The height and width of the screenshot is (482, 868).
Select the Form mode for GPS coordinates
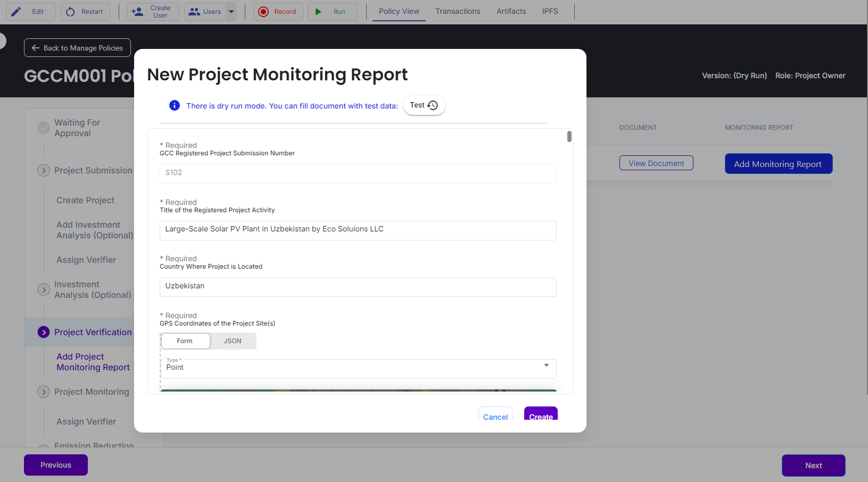pos(185,341)
